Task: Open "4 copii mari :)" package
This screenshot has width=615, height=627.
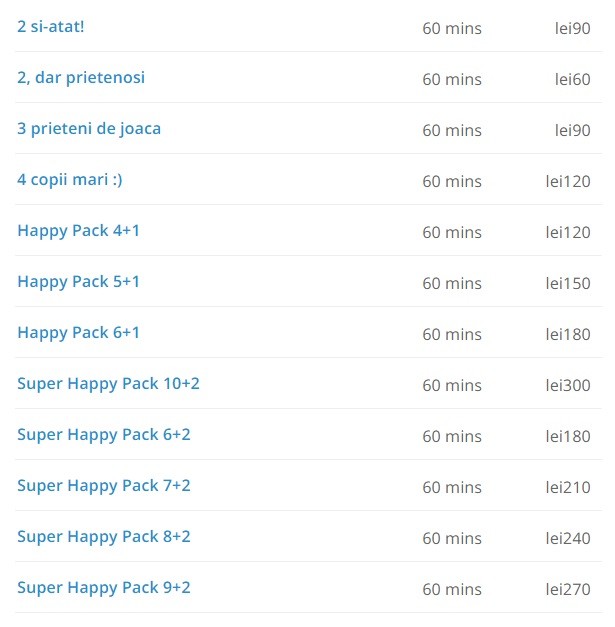Action: (70, 179)
